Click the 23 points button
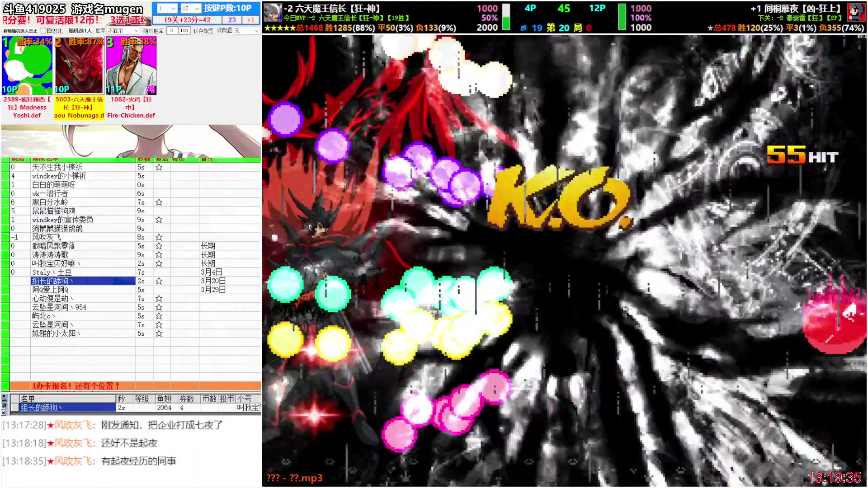Viewport: 868px width, 488px height. (x=232, y=20)
